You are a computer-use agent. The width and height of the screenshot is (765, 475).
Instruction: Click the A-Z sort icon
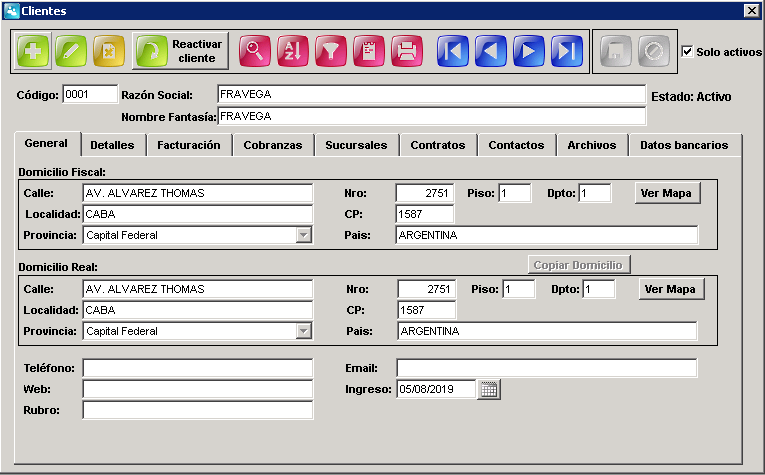[x=293, y=51]
